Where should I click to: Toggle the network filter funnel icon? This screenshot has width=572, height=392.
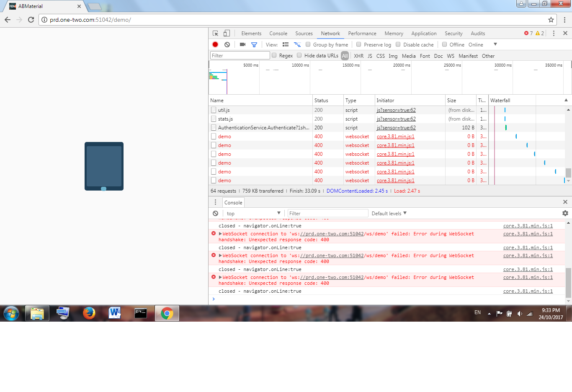click(x=254, y=44)
